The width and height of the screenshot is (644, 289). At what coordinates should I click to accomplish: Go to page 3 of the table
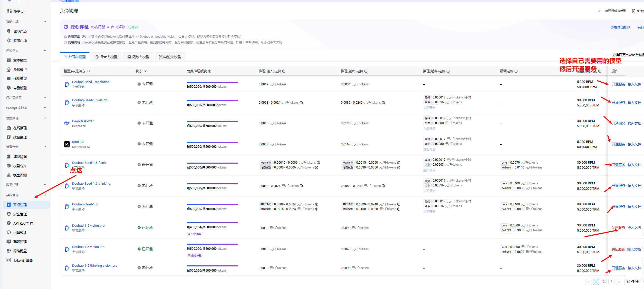[611, 282]
